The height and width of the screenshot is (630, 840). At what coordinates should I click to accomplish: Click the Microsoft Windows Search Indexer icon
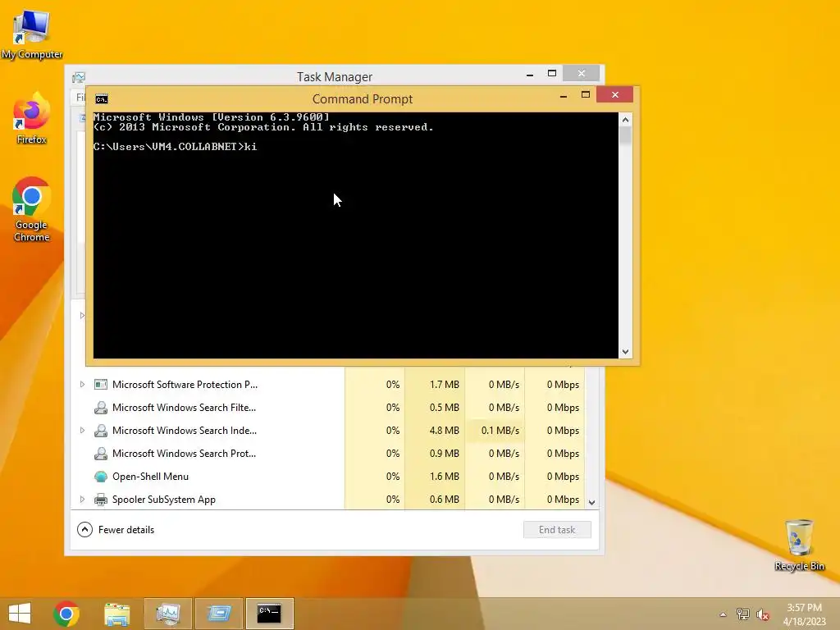(100, 431)
